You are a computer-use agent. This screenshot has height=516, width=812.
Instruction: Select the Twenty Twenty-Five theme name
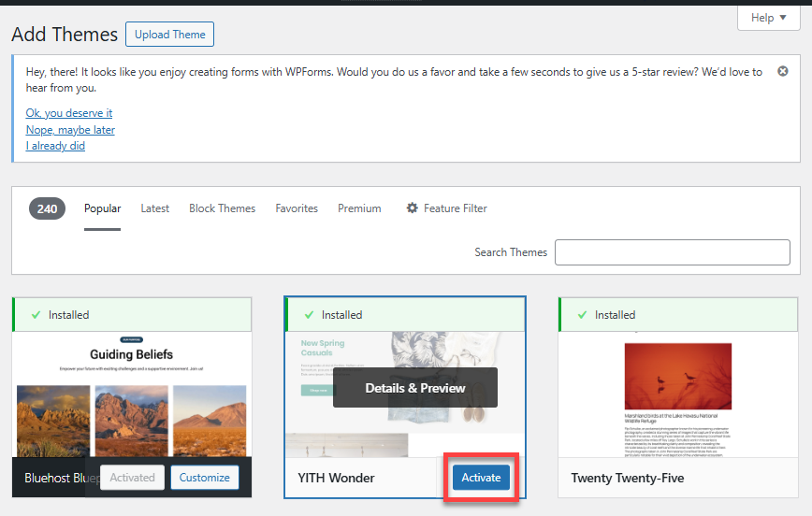pos(627,478)
